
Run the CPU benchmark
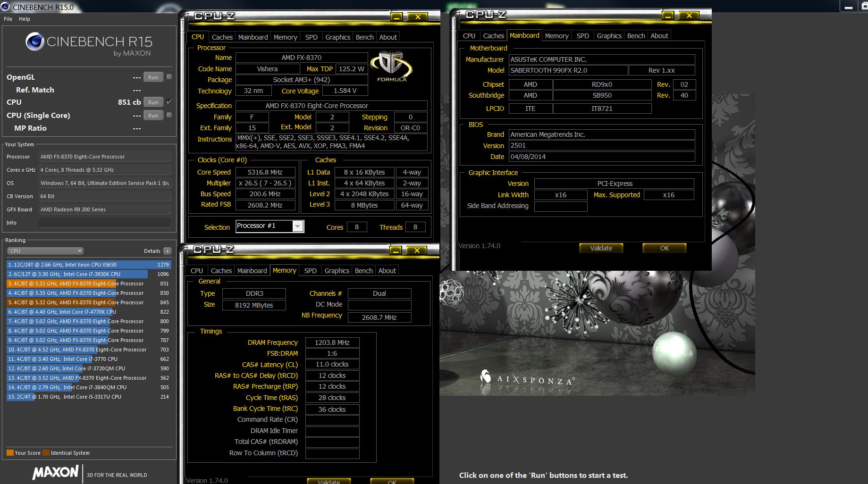(153, 102)
